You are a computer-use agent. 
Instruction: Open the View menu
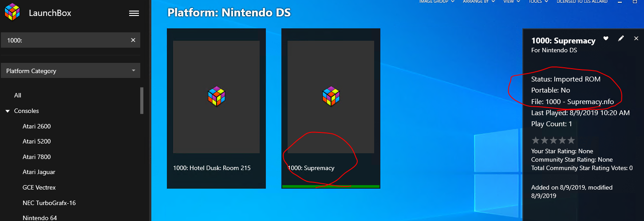point(512,2)
